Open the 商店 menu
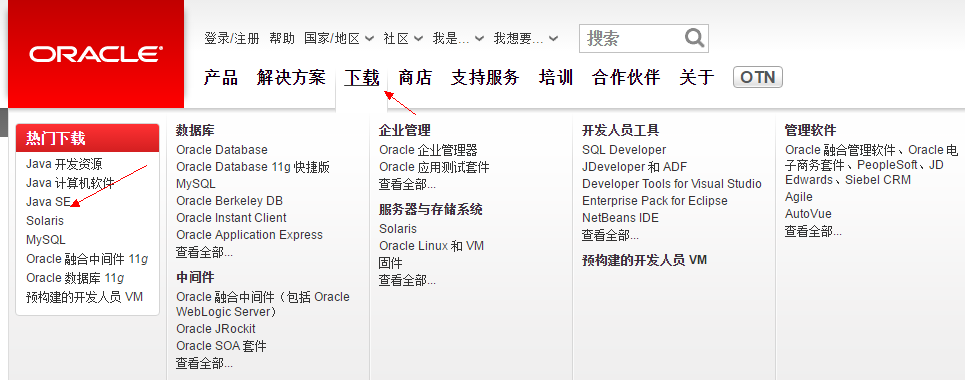Image resolution: width=965 pixels, height=380 pixels. point(415,78)
